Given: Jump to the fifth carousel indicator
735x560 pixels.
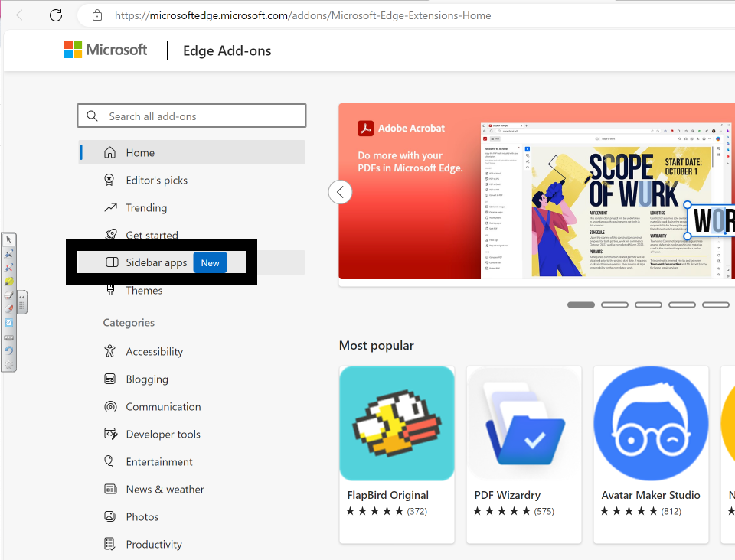Looking at the screenshot, I should click(716, 304).
